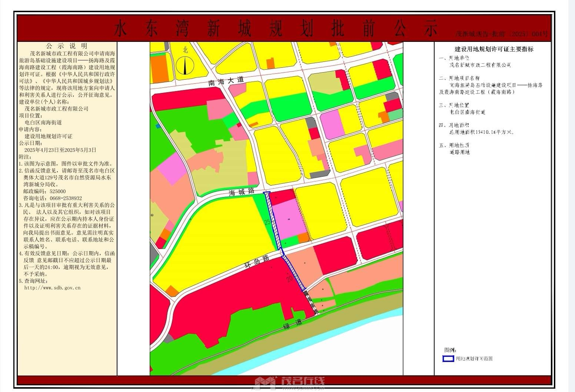The height and width of the screenshot is (392, 575).
Task: Click the 图例 legend title
Action: 450,350
